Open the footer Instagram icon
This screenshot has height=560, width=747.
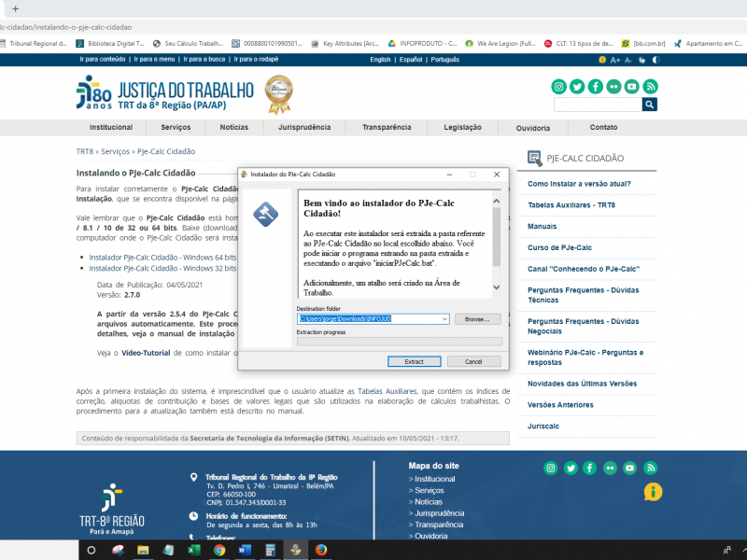point(551,469)
